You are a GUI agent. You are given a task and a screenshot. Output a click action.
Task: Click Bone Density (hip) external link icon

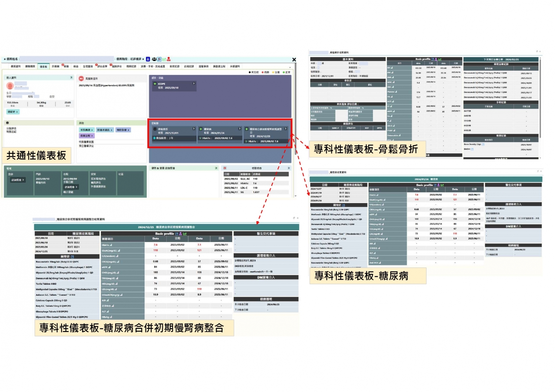click(x=483, y=144)
